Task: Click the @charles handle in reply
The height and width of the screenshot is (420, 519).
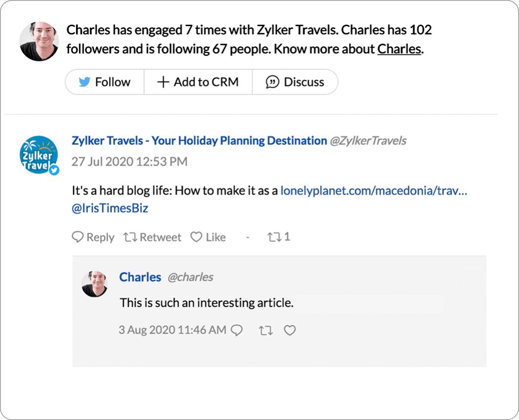Action: click(x=190, y=277)
